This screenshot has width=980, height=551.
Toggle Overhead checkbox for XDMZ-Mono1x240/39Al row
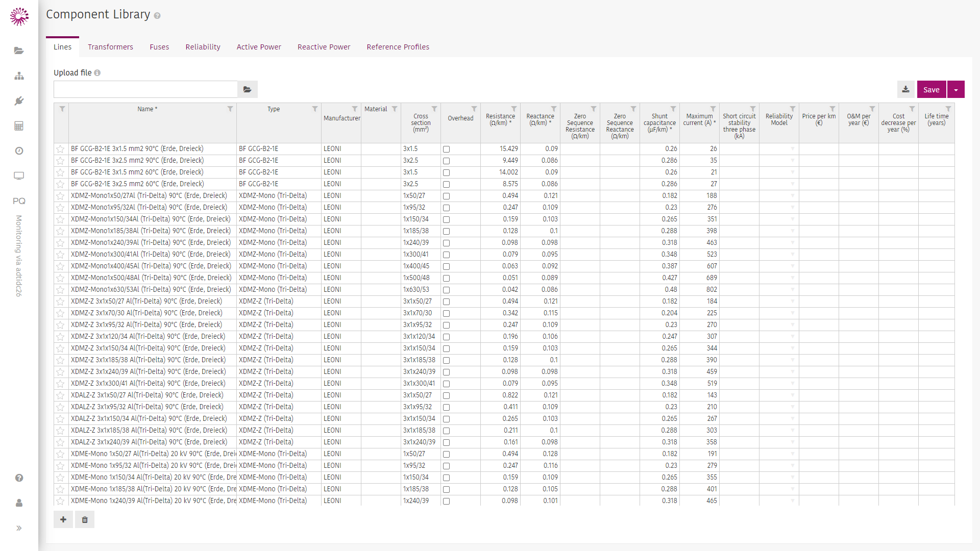click(x=446, y=243)
